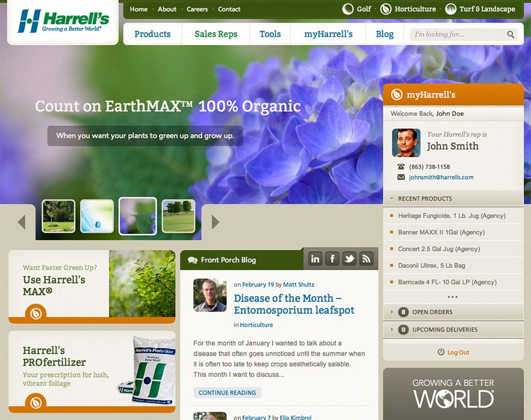Click the leaf badge on Harrell's MAX card
531x420 pixels.
click(x=36, y=313)
